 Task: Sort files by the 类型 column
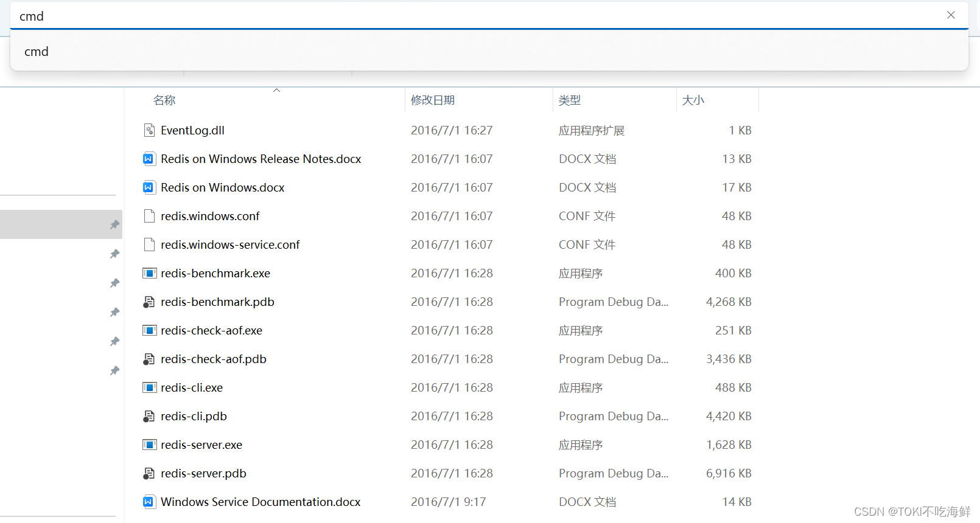[x=570, y=100]
